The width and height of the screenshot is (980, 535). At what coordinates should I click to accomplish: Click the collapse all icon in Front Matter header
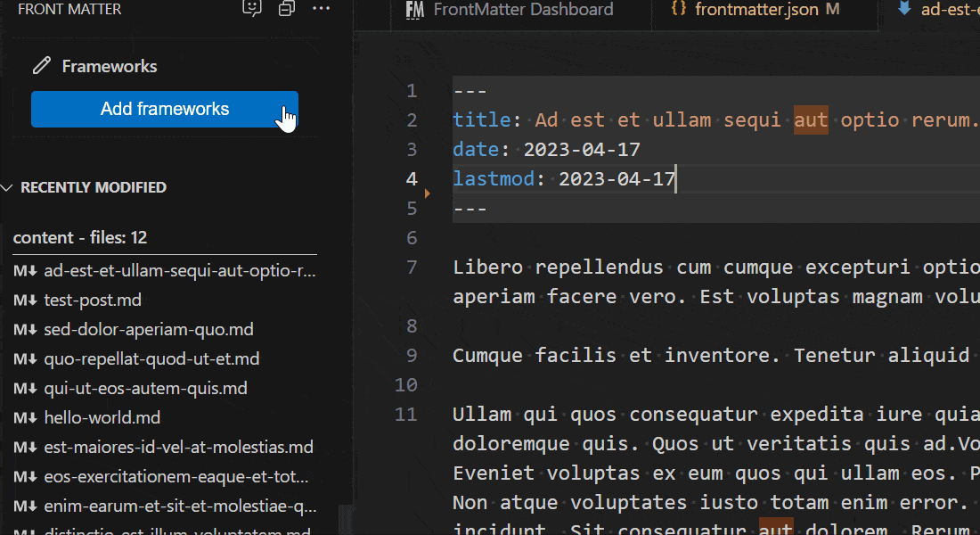click(286, 9)
